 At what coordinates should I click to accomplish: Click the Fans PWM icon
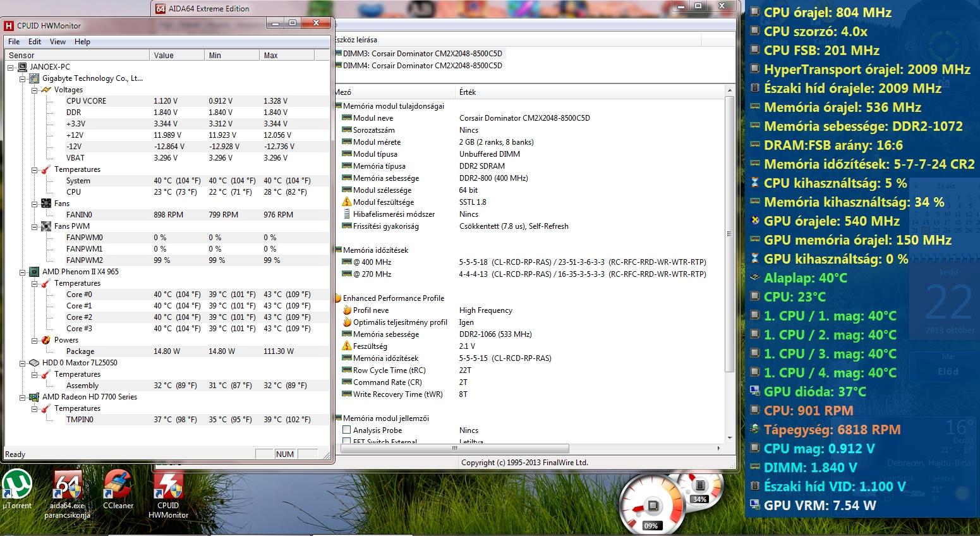point(46,226)
